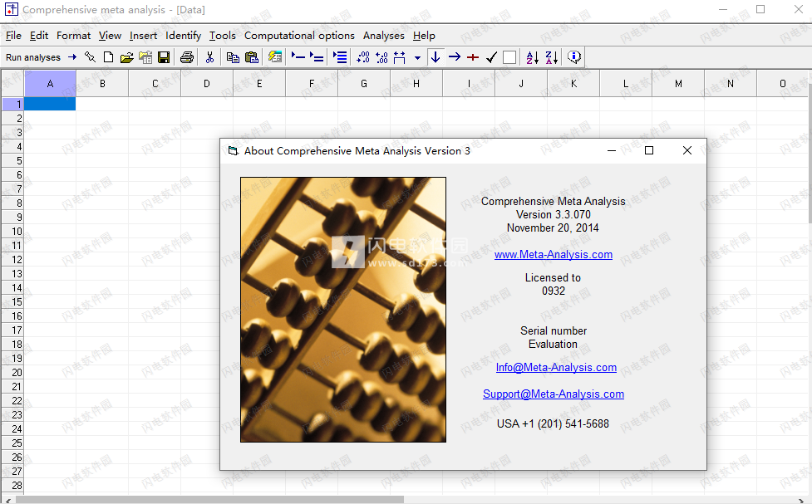Screen dimensions: 812x504
Task: Select column H header
Action: coord(416,83)
